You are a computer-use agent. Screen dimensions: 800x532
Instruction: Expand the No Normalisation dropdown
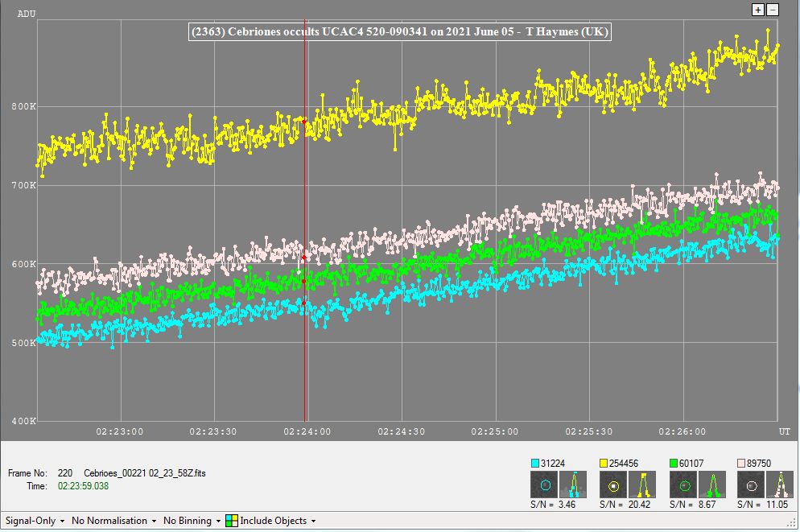point(113,521)
